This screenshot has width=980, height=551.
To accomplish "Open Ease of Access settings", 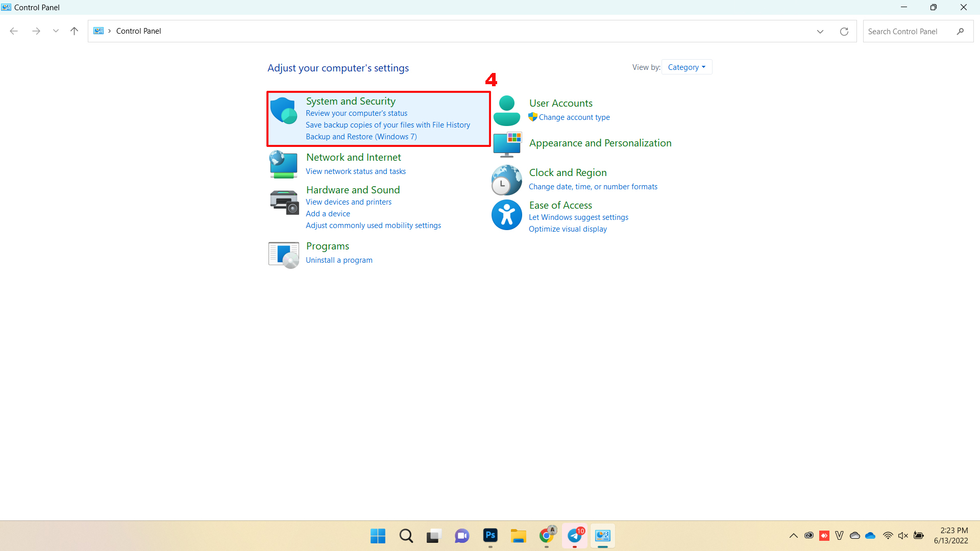I will 560,205.
